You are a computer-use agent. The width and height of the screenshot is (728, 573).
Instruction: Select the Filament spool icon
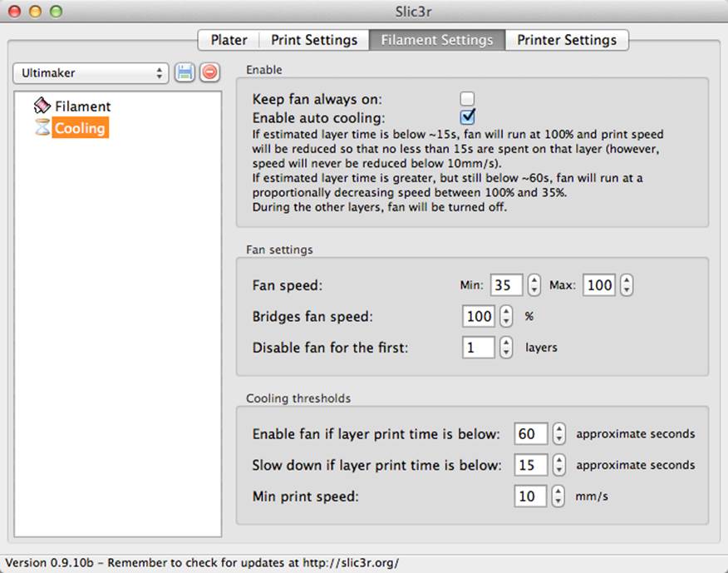(42, 106)
